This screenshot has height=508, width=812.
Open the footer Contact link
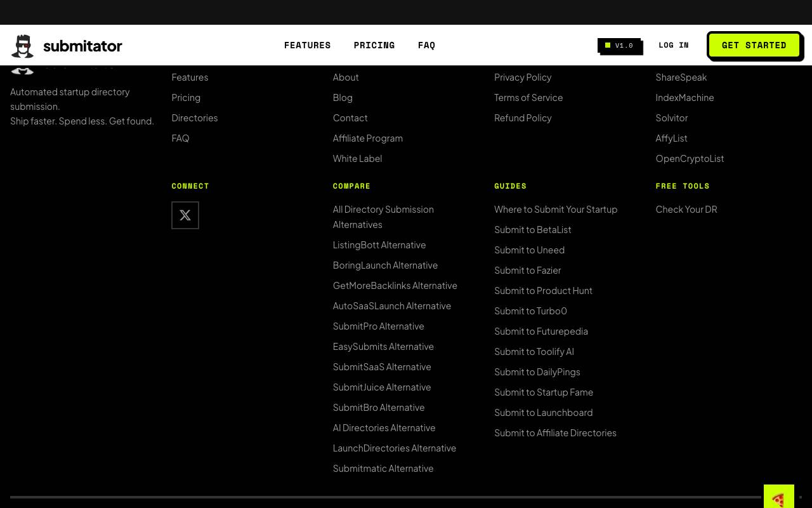click(350, 117)
